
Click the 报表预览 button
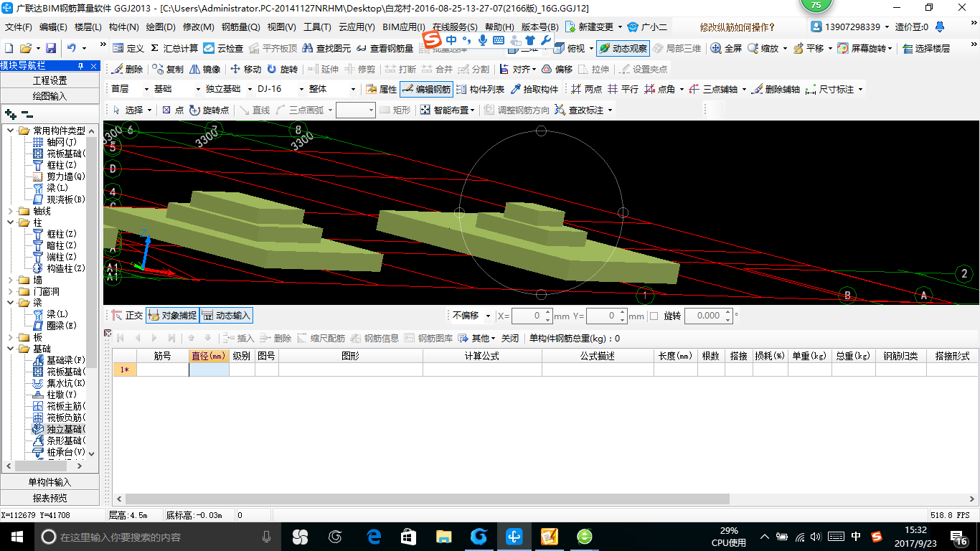click(50, 498)
